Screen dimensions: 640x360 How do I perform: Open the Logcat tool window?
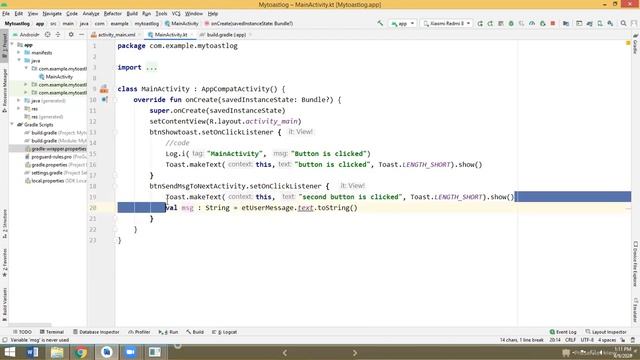[224, 332]
